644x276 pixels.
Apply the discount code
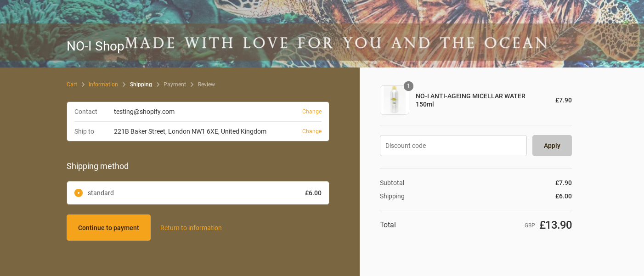tap(552, 146)
